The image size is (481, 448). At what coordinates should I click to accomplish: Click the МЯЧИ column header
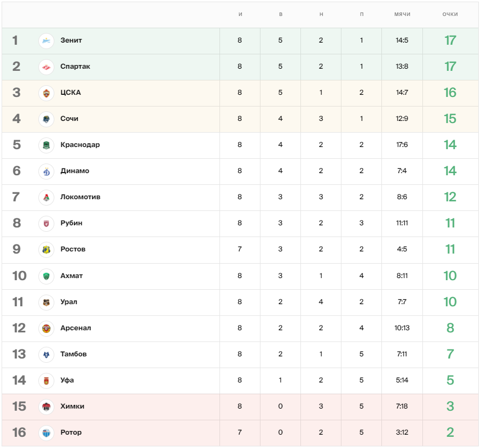[402, 14]
